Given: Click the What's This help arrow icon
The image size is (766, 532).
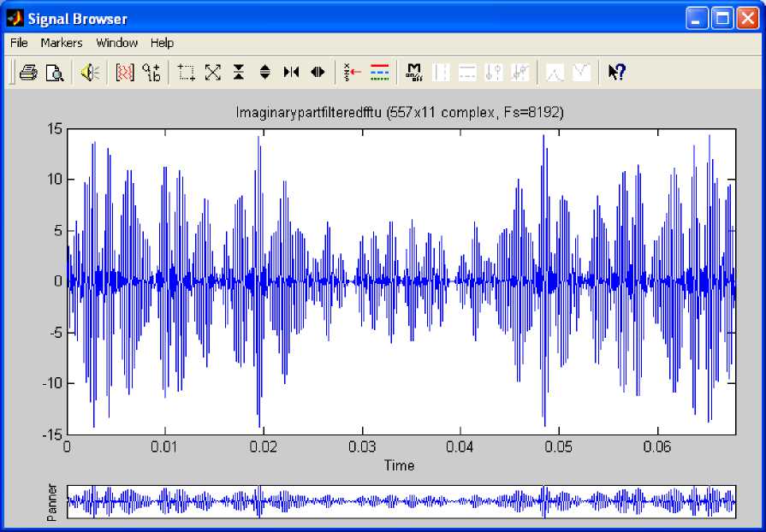Looking at the screenshot, I should [x=616, y=73].
